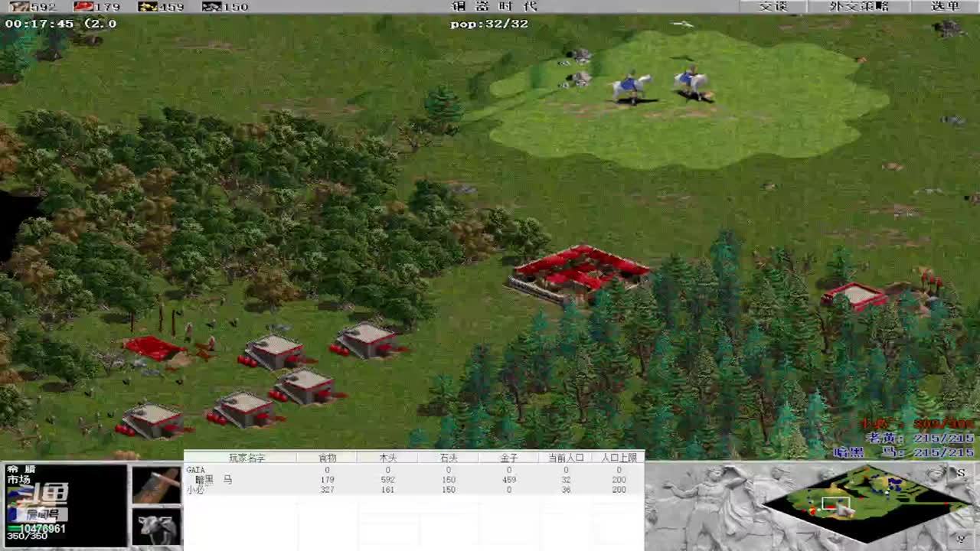Select the red town center building

pos(580,273)
